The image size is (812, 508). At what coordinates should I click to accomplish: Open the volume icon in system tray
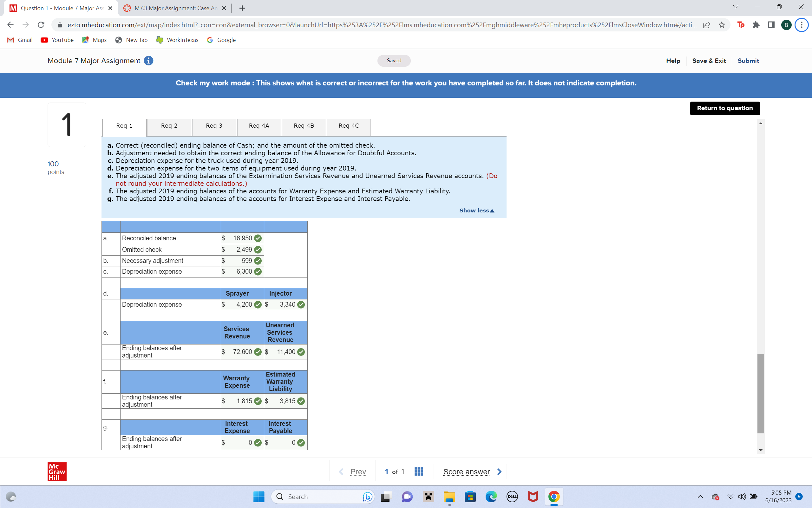coord(742,497)
